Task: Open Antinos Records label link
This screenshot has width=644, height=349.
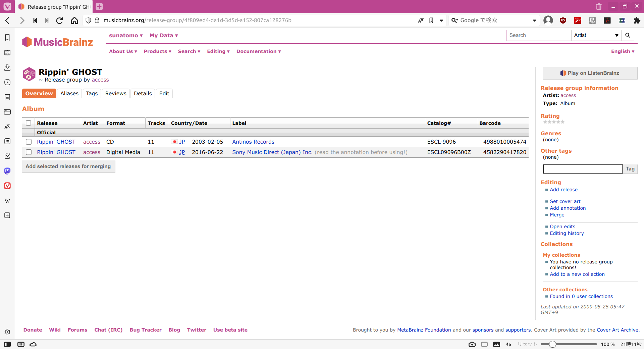Action: pos(253,142)
